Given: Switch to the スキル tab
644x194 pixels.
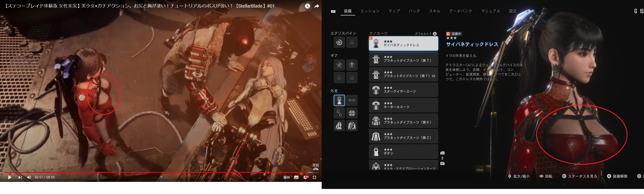Looking at the screenshot, I should coord(435,11).
